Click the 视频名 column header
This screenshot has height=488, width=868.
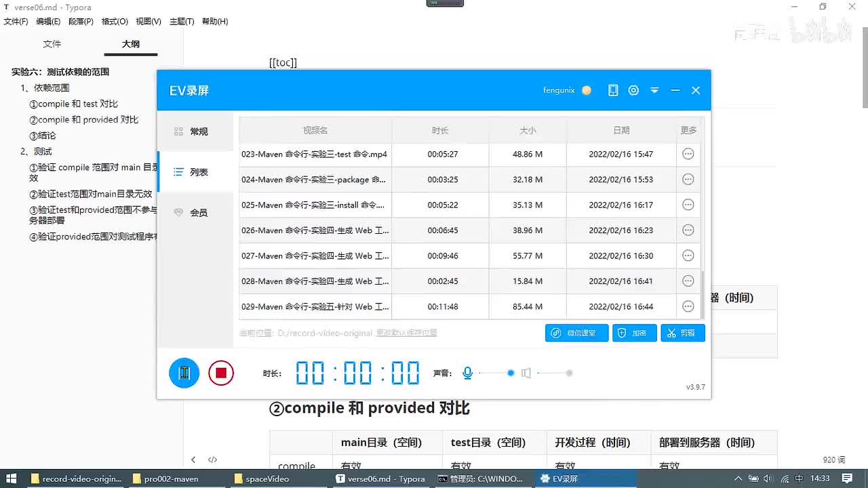(x=315, y=130)
